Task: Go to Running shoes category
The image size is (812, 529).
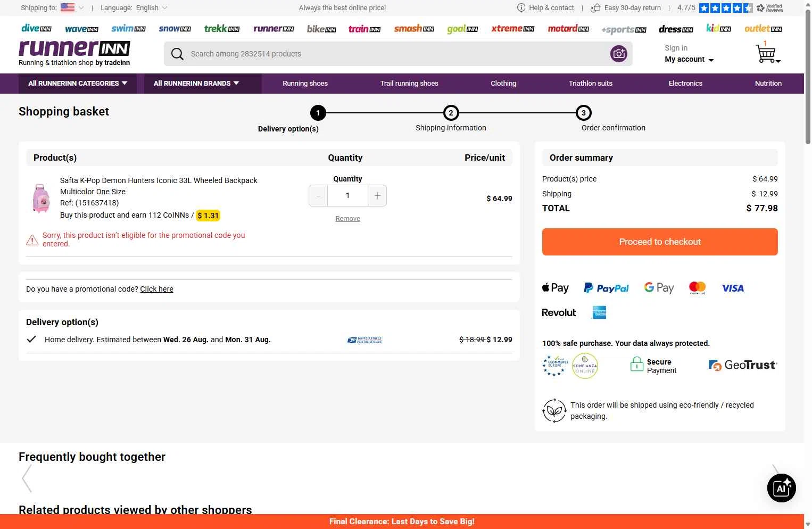Action: (x=305, y=84)
